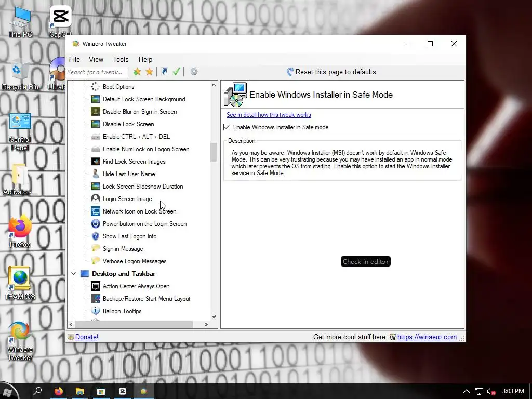Click the Default Lock Screen Background icon
The width and height of the screenshot is (532, 399).
point(96,99)
